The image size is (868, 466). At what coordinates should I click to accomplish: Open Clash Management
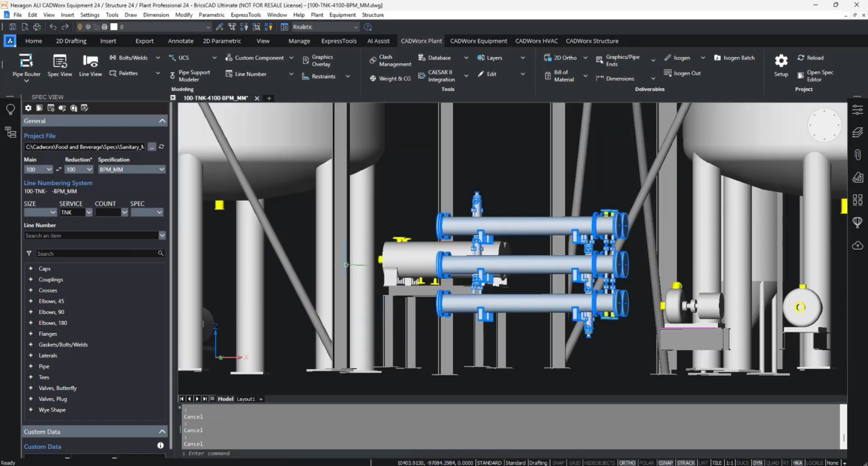[390, 61]
